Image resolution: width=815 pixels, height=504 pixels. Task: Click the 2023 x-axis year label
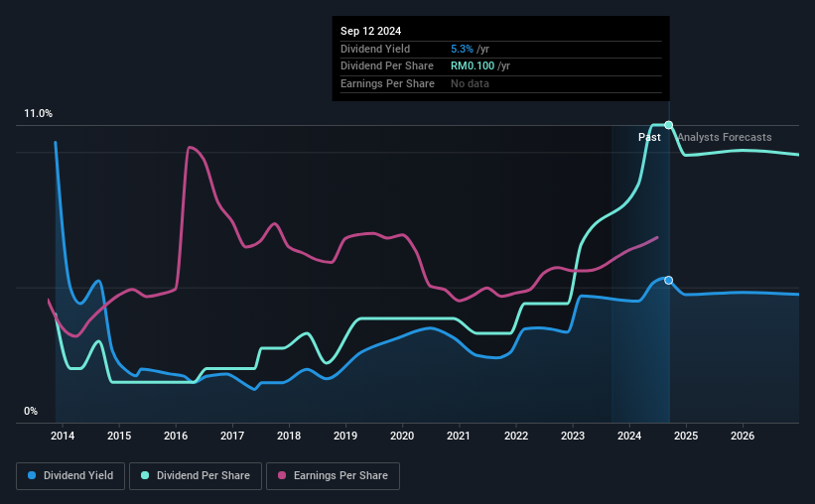click(573, 436)
